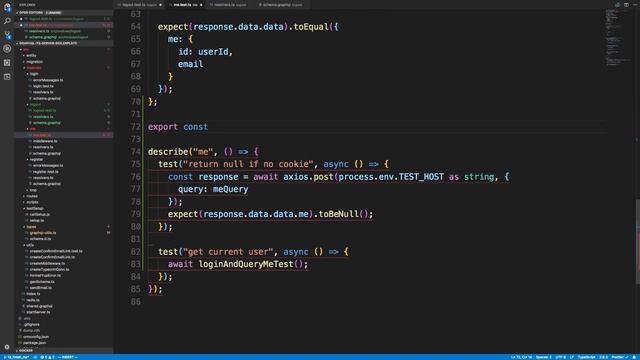Open the Extensions view in activity bar
The height and width of the screenshot is (360, 640).
tap(7, 62)
